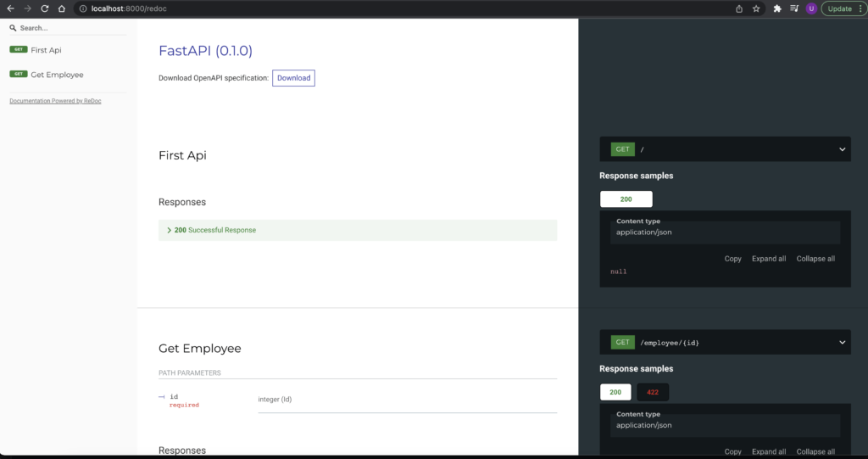868x459 pixels.
Task: Bookmark this page with the star icon
Action: pos(756,8)
